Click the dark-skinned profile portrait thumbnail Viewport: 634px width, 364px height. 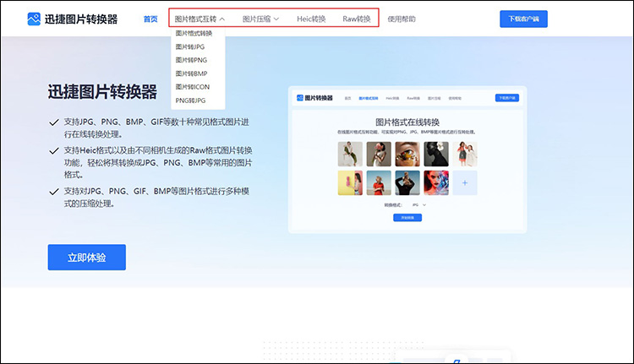tap(436, 154)
